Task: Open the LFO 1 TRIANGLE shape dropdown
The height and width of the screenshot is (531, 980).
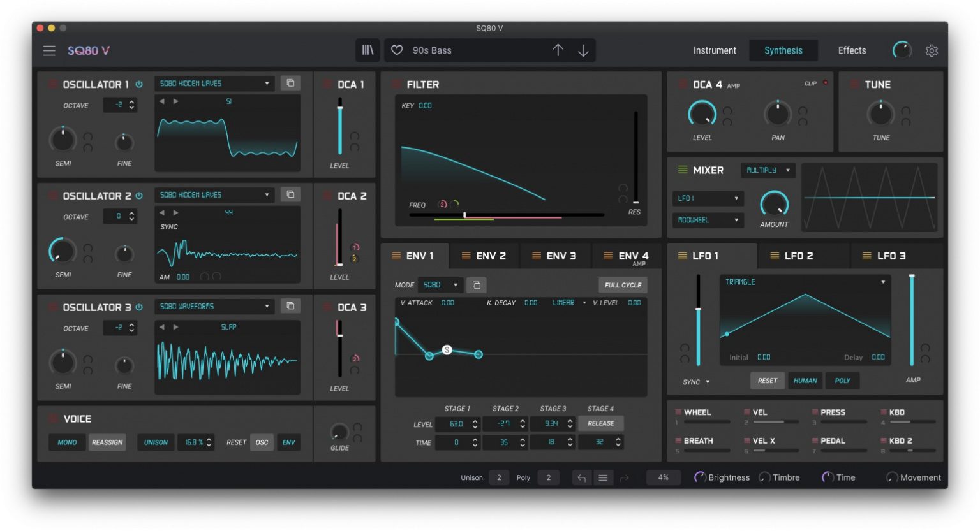Action: pyautogui.click(x=804, y=281)
